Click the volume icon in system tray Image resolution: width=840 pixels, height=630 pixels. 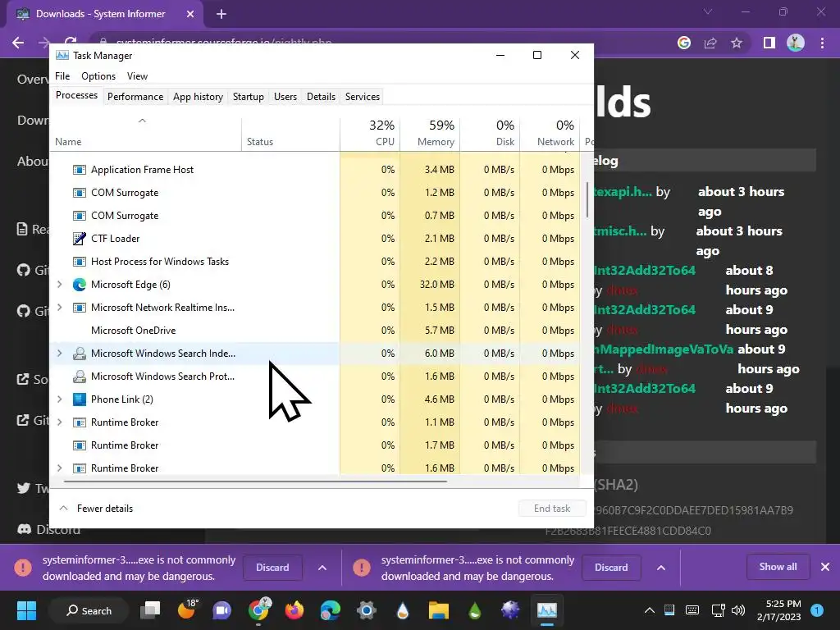738,610
